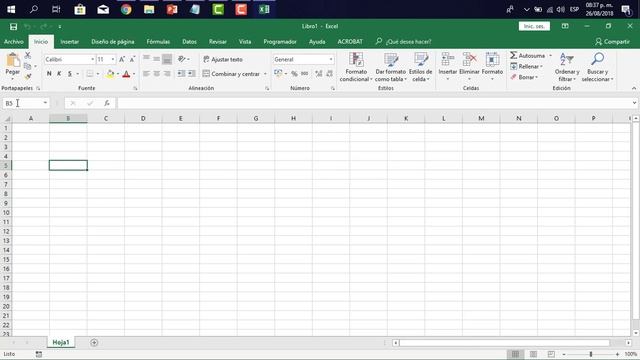Click the insert function fx icon
The width and height of the screenshot is (640, 360).
click(107, 103)
